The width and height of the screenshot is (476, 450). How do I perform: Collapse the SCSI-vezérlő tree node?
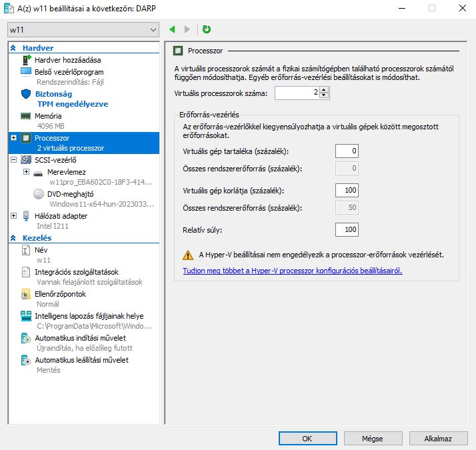pyautogui.click(x=14, y=160)
